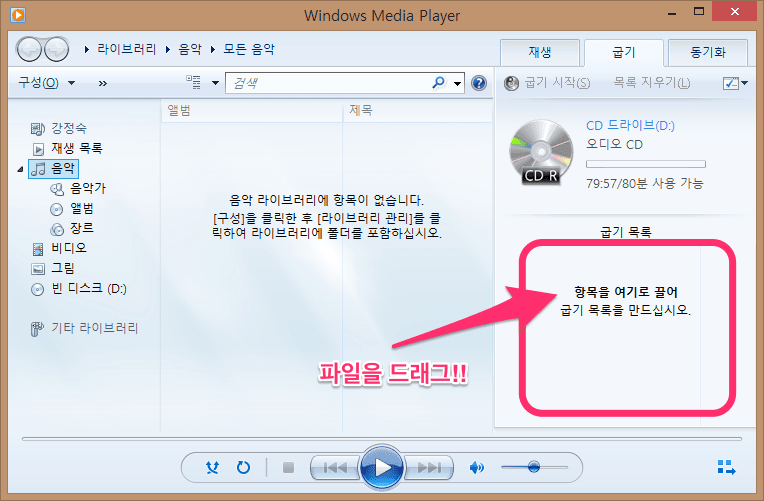Open the 구성(O) organize menu

coord(47,83)
